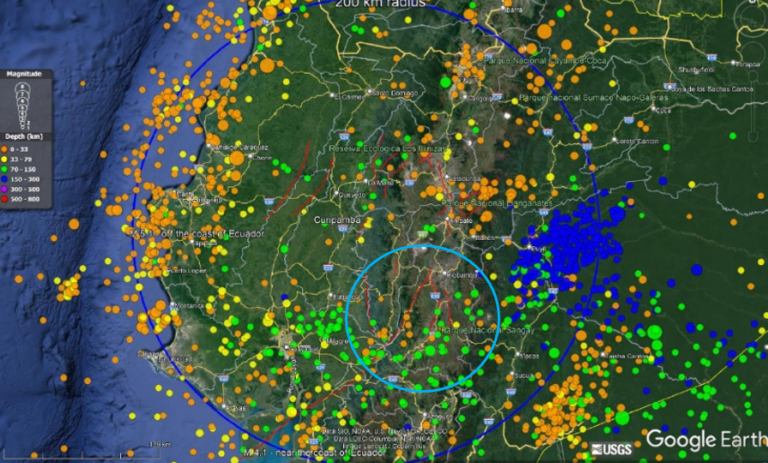The width and height of the screenshot is (768, 463).
Task: Click the magnitude circle scale in legend
Action: [x=24, y=107]
